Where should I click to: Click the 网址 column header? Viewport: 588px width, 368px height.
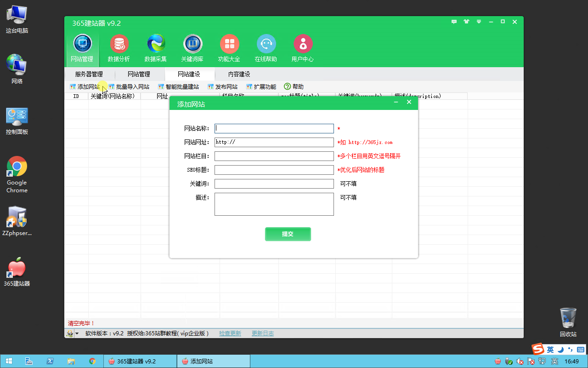[162, 96]
